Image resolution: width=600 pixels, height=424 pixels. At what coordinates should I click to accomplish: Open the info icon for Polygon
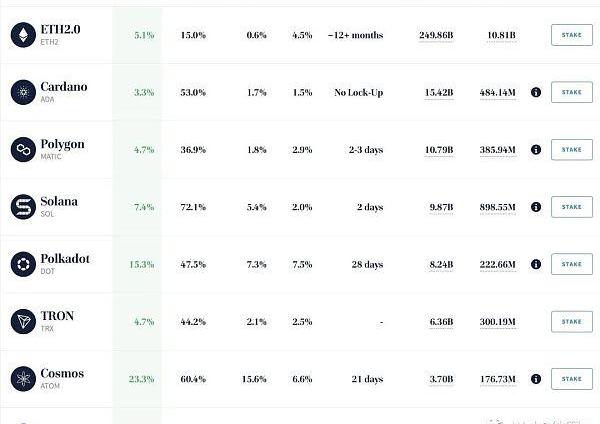click(x=536, y=150)
